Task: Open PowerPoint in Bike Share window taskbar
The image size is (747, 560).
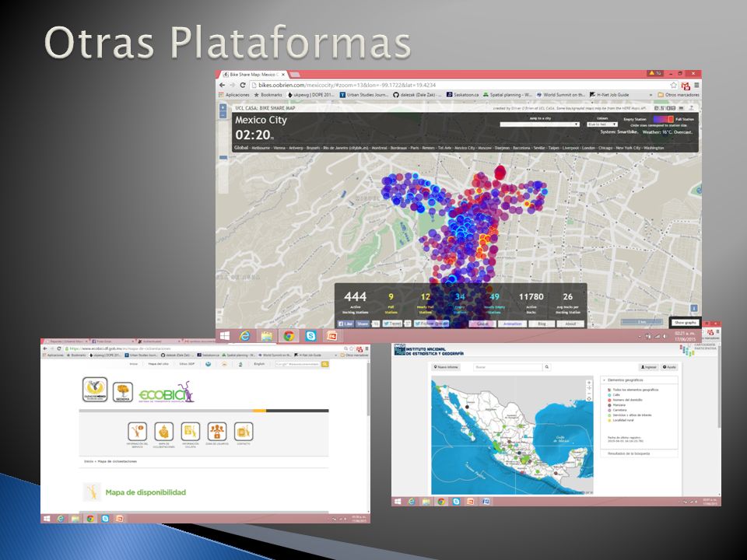Action: (332, 336)
